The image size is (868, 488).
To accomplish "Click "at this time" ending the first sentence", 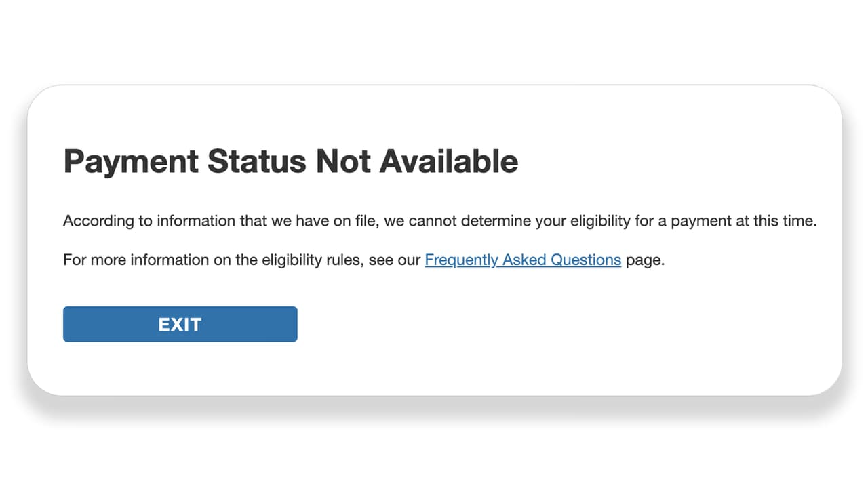I will click(x=778, y=221).
